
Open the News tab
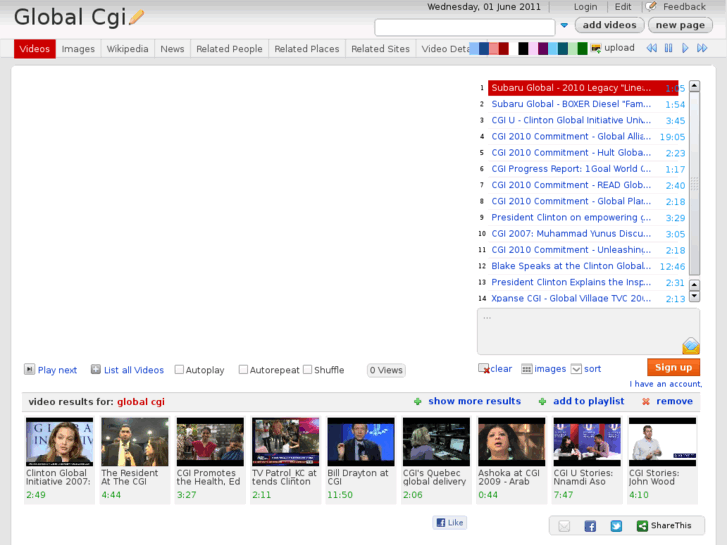[172, 49]
